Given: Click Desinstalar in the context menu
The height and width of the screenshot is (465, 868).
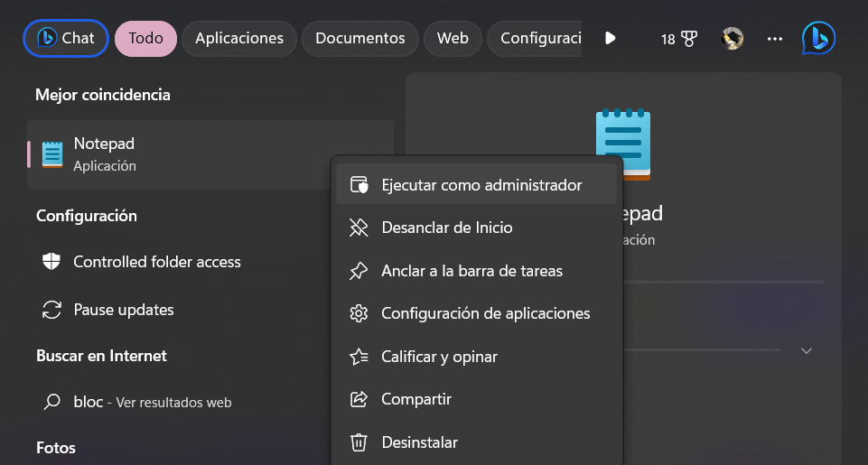Looking at the screenshot, I should point(419,442).
